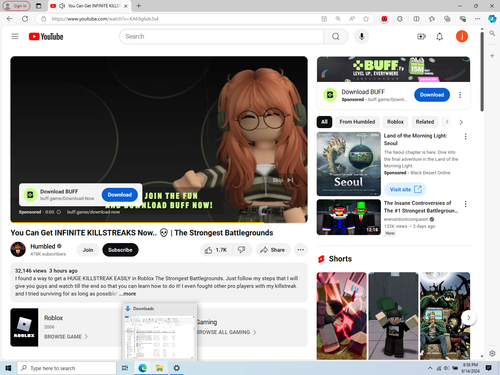Open sidebar settings gear

click(492, 353)
